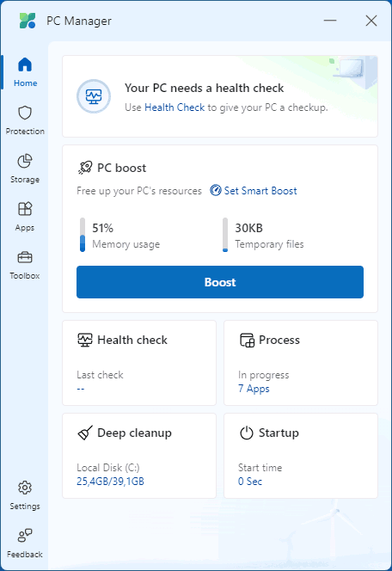Click the 7 Apps link
The height and width of the screenshot is (571, 392).
[254, 389]
